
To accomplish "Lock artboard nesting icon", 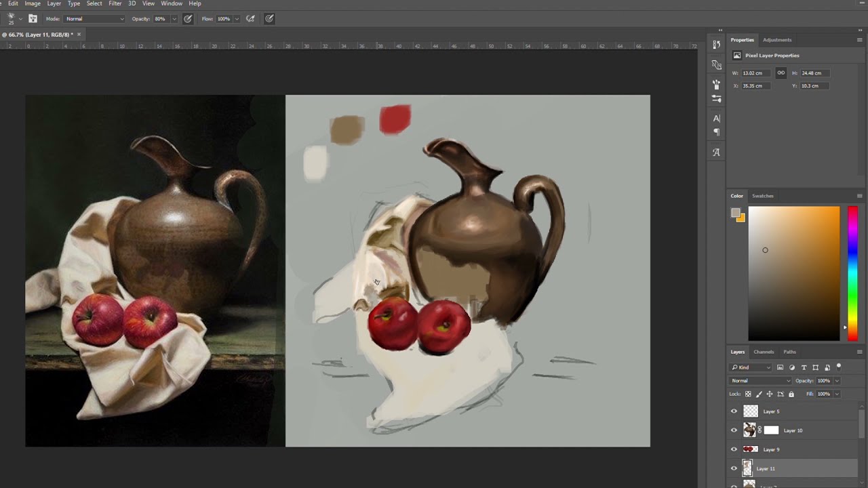I will coord(781,394).
